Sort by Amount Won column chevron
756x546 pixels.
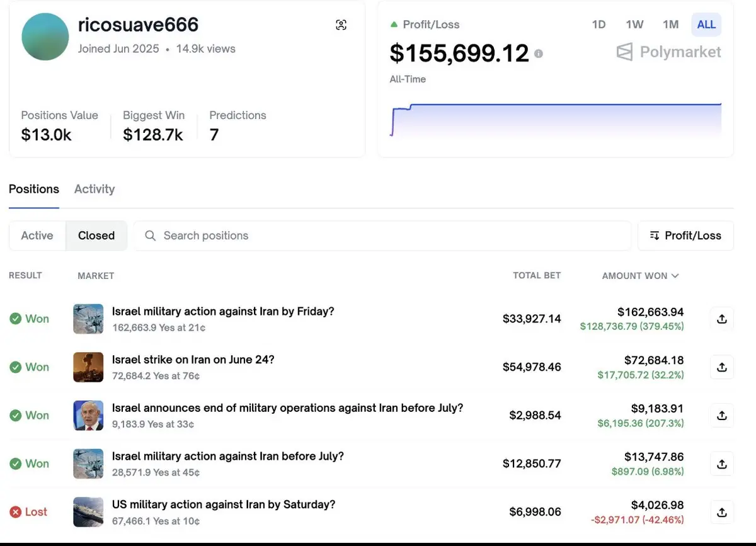pyautogui.click(x=675, y=276)
